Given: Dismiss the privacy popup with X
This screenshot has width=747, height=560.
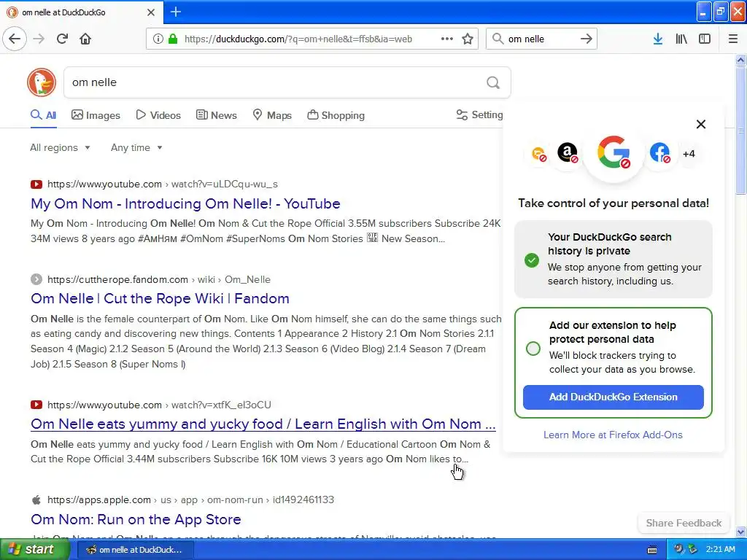Looking at the screenshot, I should pyautogui.click(x=701, y=124).
